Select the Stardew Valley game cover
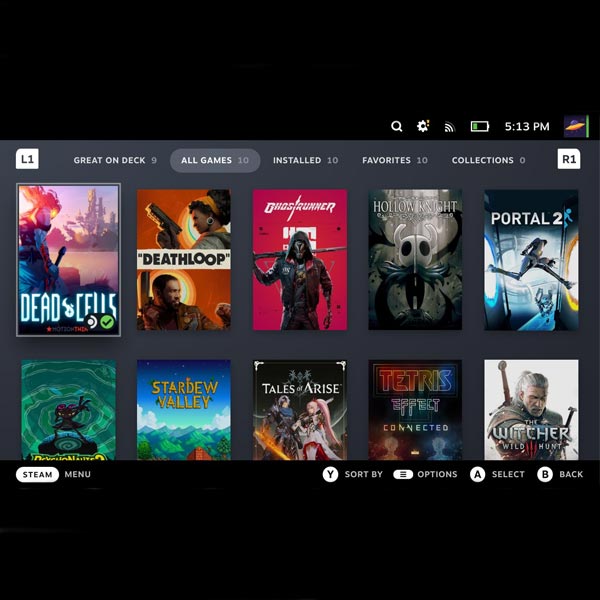The height and width of the screenshot is (600, 600). click(184, 410)
